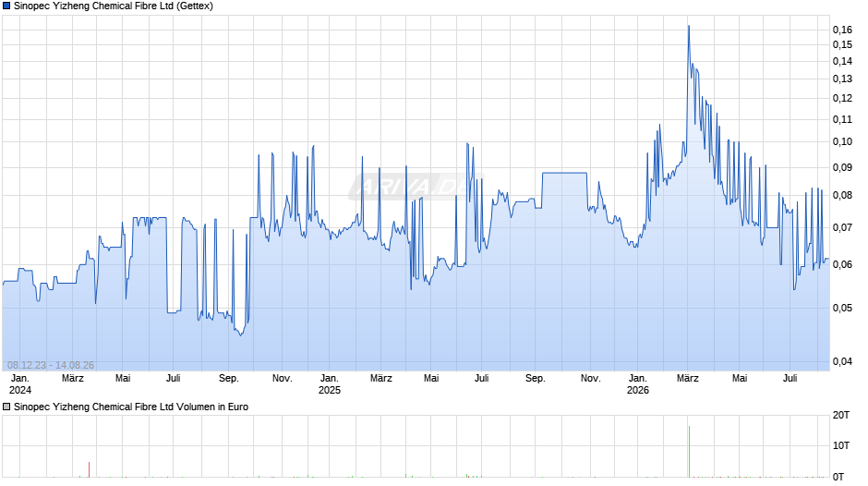868x486 pixels.
Task: Click the price axis label '0,14'
Action: coord(842,61)
